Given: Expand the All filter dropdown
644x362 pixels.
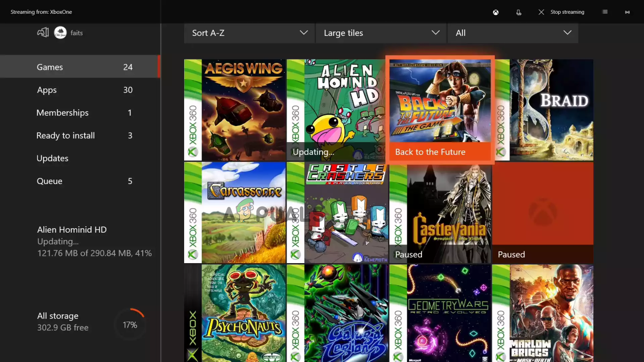Looking at the screenshot, I should click(x=513, y=33).
